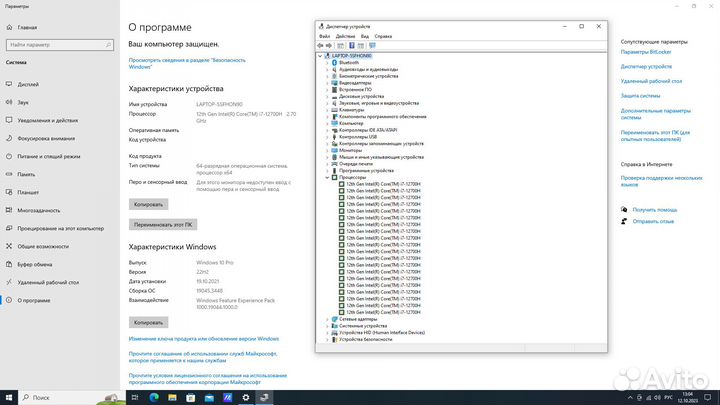This screenshot has width=720, height=405.
Task: Click Копировать under Характеристики устройства
Action: 148,204
